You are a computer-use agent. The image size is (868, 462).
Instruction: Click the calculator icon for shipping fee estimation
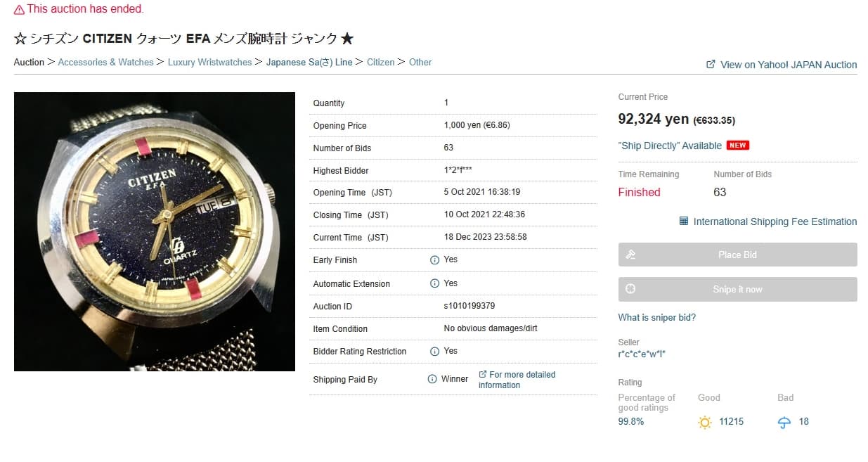click(x=684, y=222)
